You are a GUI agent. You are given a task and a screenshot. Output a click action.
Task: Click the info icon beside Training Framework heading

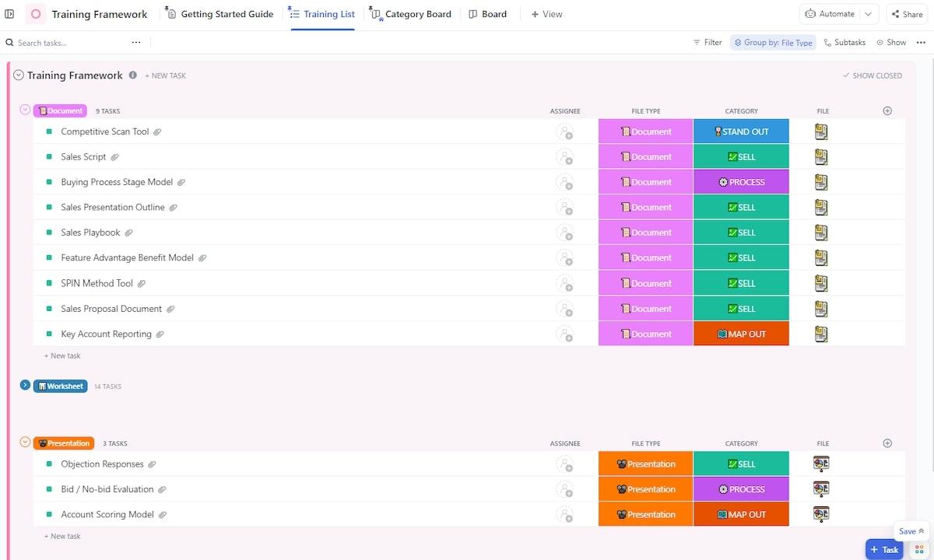pos(133,75)
